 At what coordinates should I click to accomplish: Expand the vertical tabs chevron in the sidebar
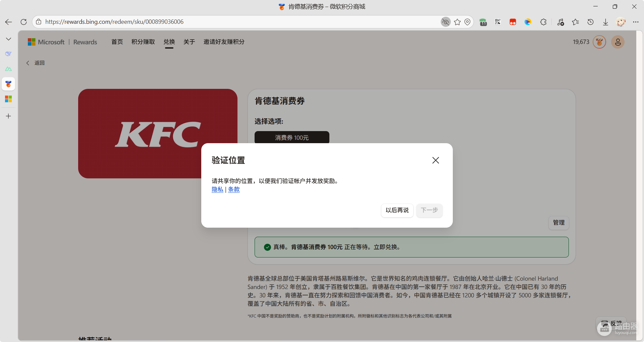coord(8,39)
